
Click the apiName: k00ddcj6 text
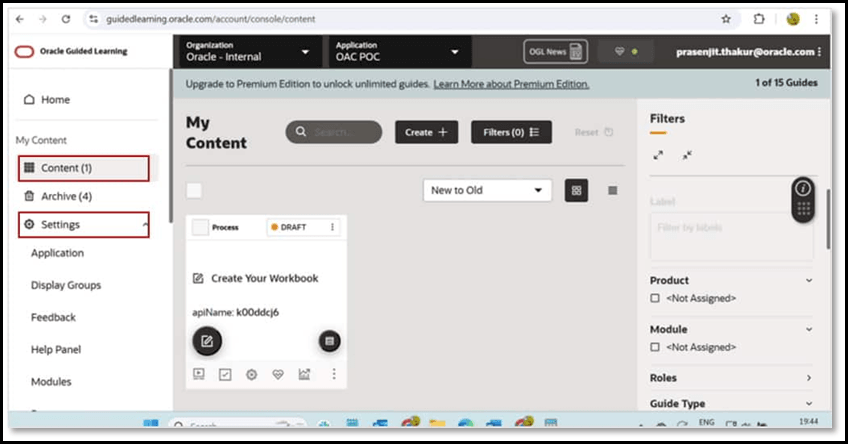(235, 313)
